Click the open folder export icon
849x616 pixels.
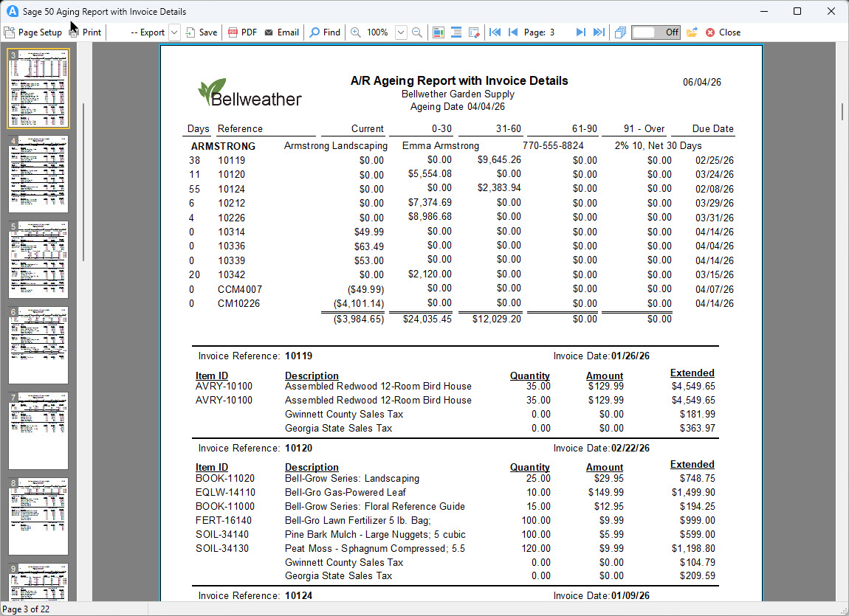tap(692, 32)
